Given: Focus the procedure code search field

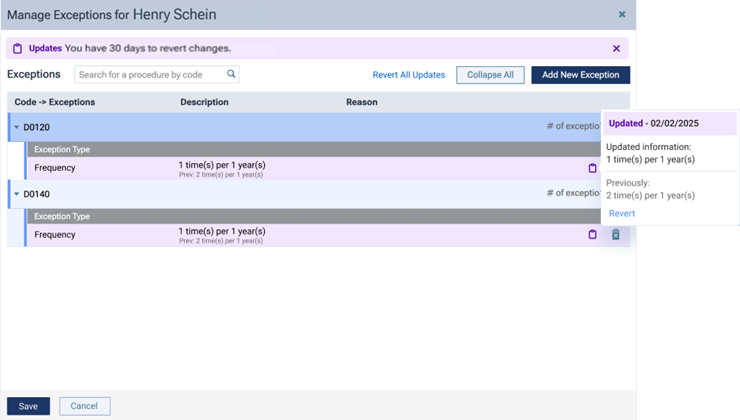Looking at the screenshot, I should pos(150,74).
